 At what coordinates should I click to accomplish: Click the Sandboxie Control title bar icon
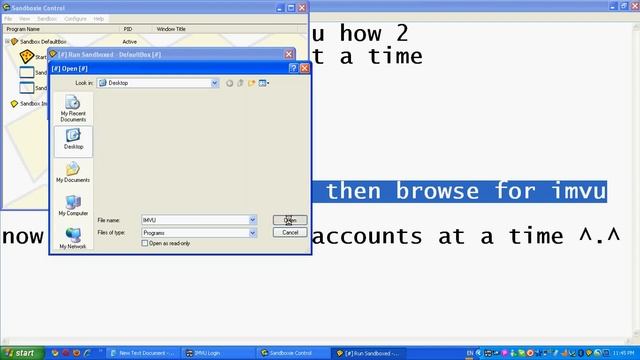click(x=6, y=7)
